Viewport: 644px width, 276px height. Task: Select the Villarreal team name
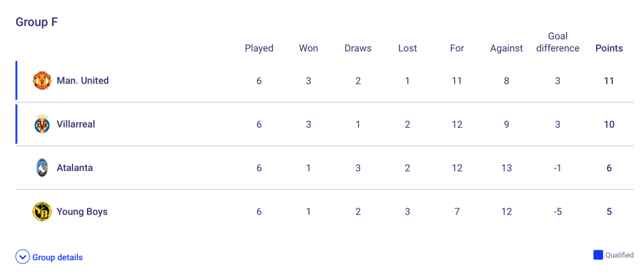[x=76, y=124]
